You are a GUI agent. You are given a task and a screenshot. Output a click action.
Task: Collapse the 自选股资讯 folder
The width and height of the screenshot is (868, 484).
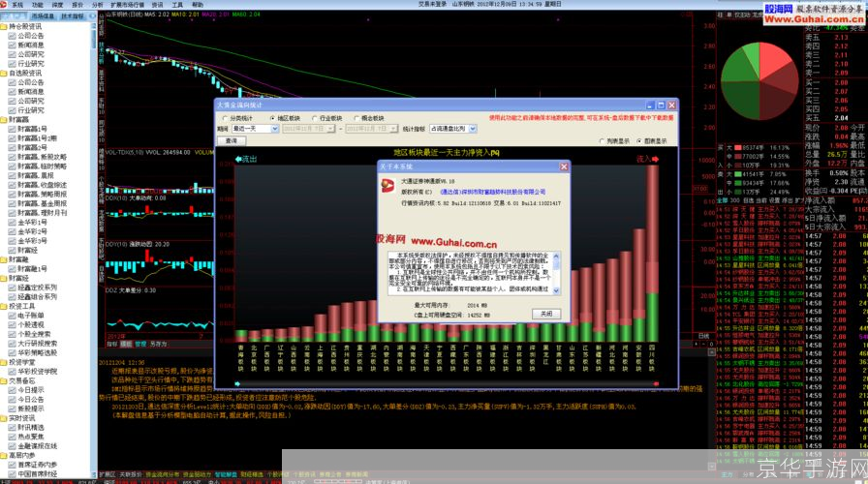(x=4, y=73)
